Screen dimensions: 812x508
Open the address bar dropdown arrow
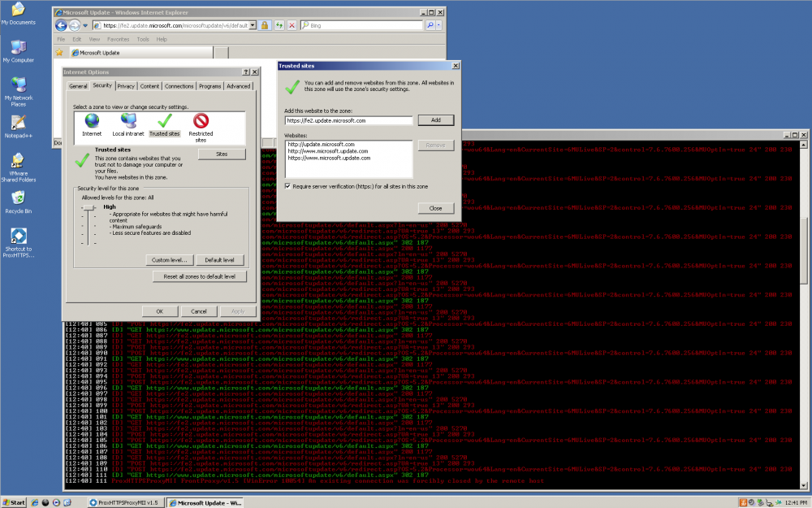point(252,25)
